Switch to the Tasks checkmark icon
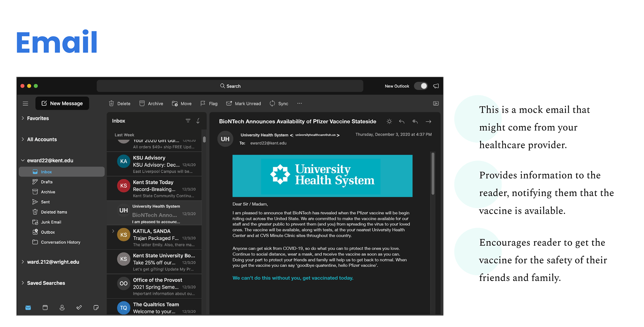This screenshot has height=327, width=644. tap(79, 308)
